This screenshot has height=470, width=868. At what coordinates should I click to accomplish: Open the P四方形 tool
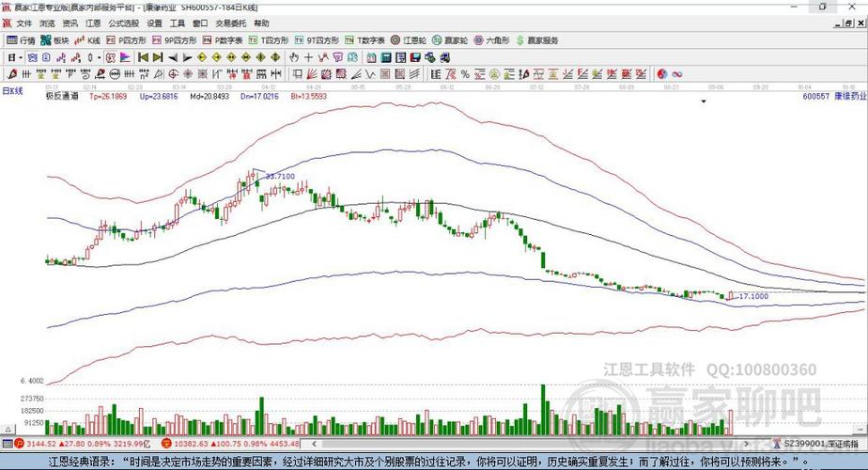[x=126, y=40]
